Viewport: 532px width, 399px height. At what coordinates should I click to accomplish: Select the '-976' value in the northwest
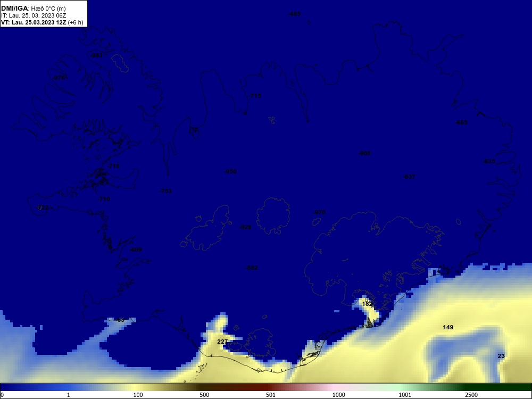click(59, 78)
